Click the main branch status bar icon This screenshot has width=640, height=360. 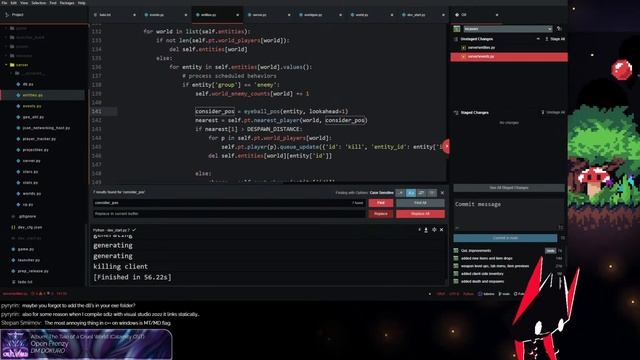coord(504,294)
